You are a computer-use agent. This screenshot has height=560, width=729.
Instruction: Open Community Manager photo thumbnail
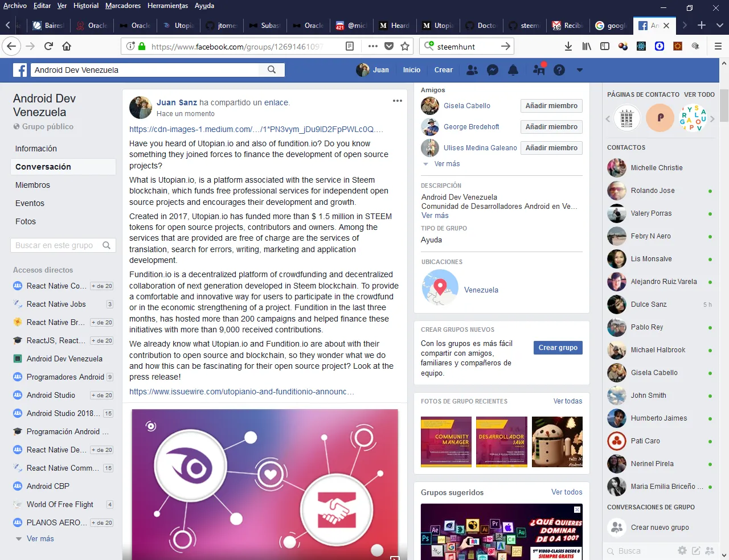point(446,442)
